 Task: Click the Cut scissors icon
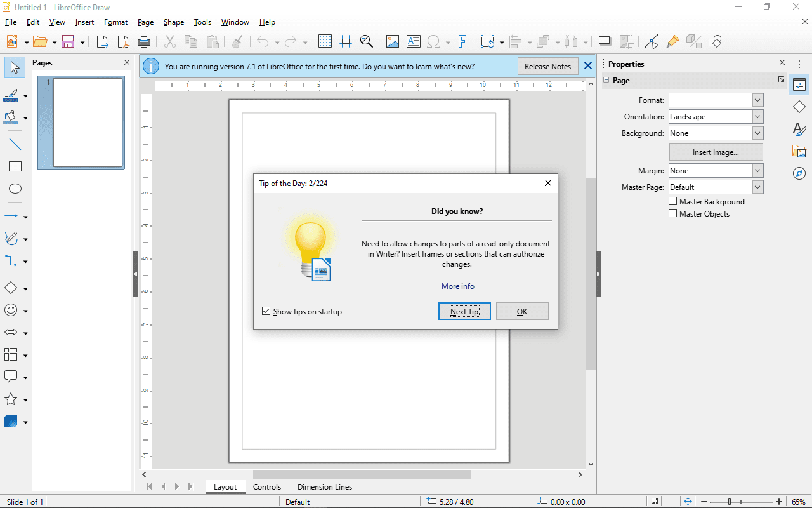pyautogui.click(x=170, y=42)
